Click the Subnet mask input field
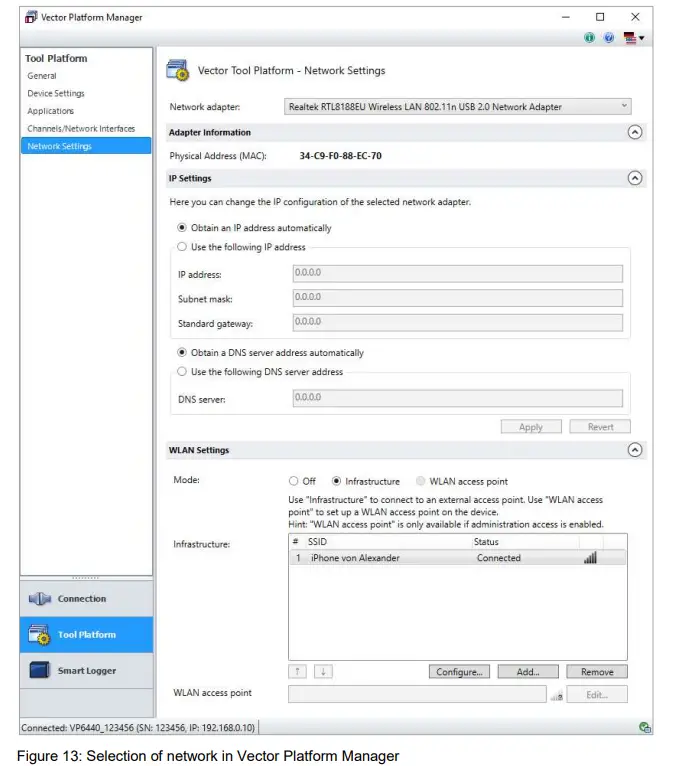 458,298
